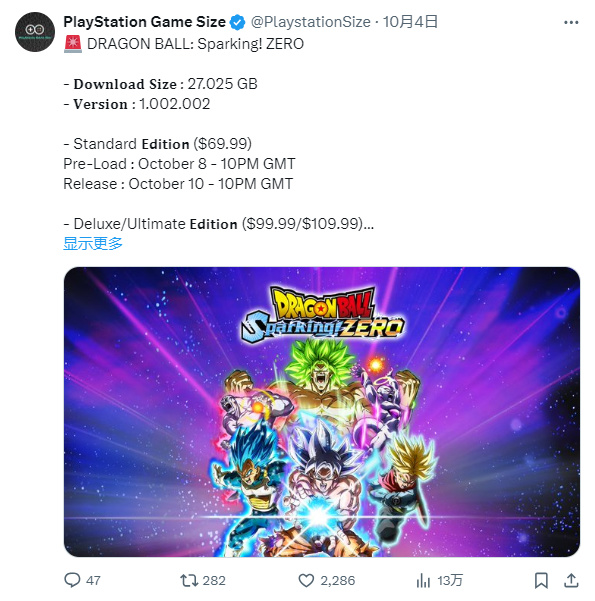Expand tweet with 显示更多 link
The image size is (595, 601).
pyautogui.click(x=93, y=243)
